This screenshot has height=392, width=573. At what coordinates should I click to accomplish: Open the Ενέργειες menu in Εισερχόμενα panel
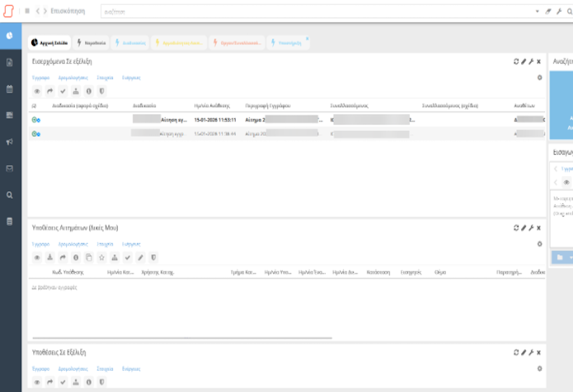pos(131,78)
